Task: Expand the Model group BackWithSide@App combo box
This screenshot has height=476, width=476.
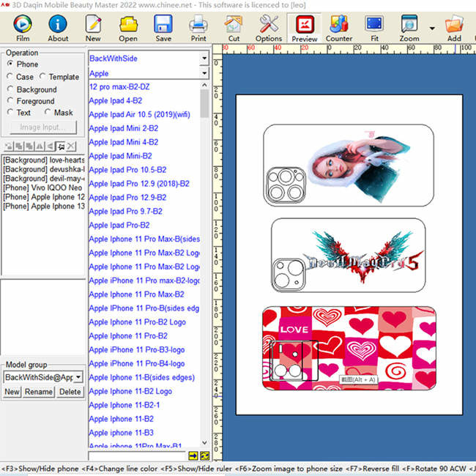Action: pos(78,377)
